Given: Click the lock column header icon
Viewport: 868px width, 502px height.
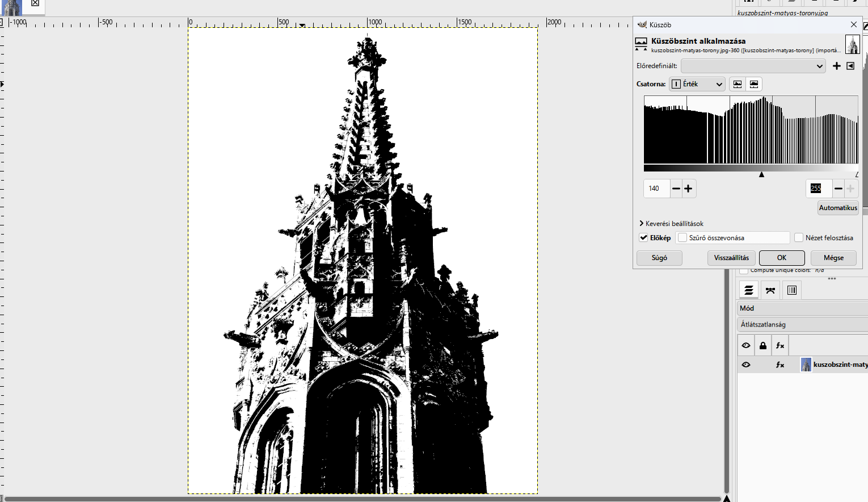Looking at the screenshot, I should [x=763, y=345].
